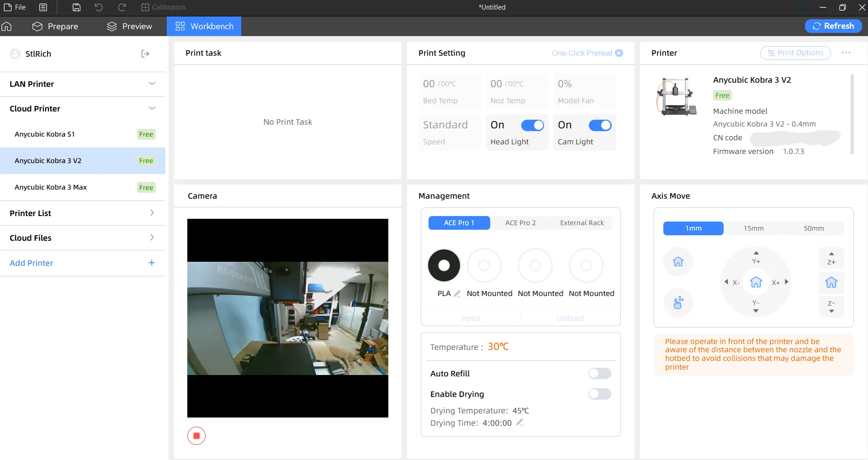Enable the Auto Refill switch
Image resolution: width=868 pixels, height=460 pixels.
pos(599,374)
